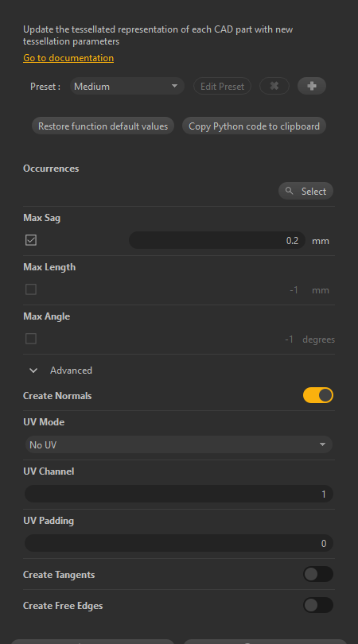The height and width of the screenshot is (644, 358).
Task: Turn on Create Tangents toggle
Action: click(318, 574)
